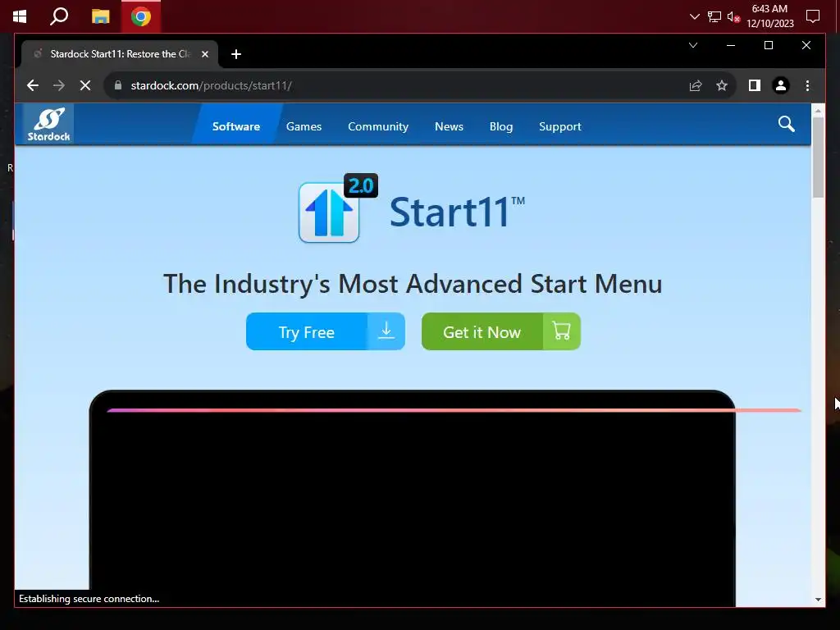Bookmark this page with star
Screen dimensions: 840x630
point(722,85)
